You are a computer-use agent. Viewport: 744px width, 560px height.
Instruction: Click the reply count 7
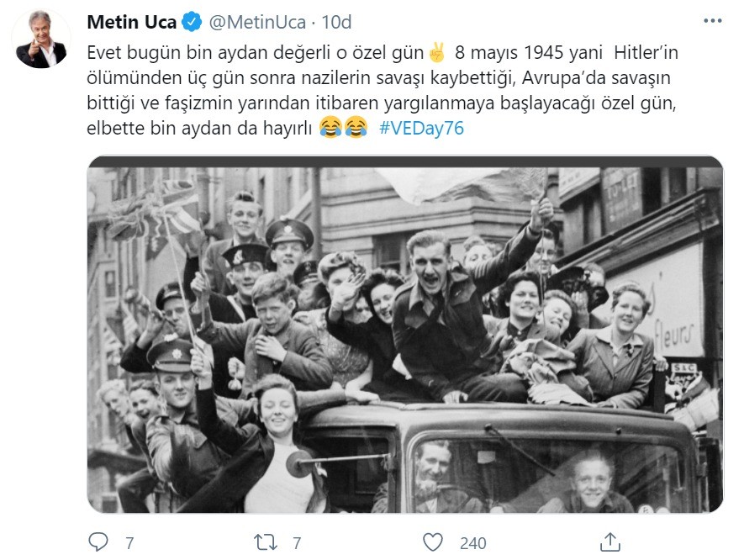pos(129,543)
